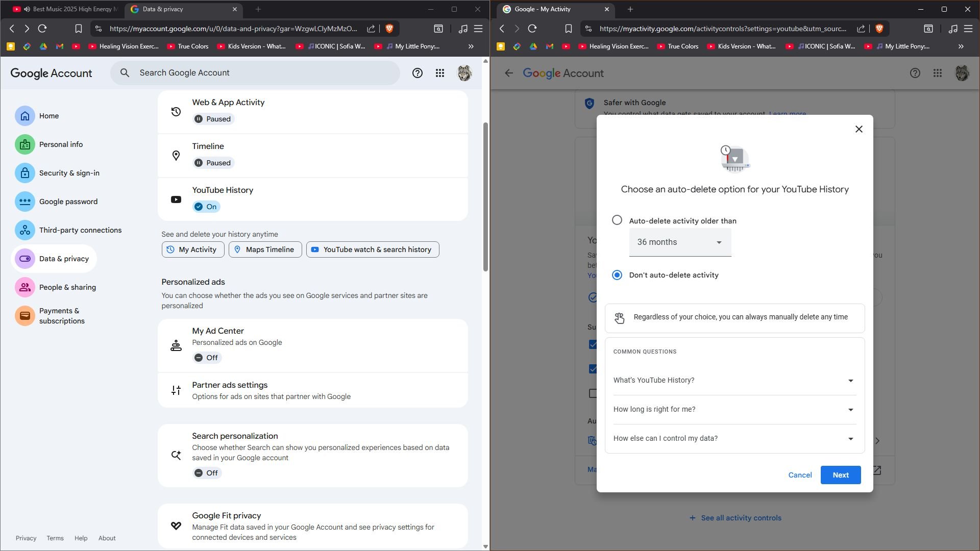The height and width of the screenshot is (551, 980).
Task: Expand What's YouTube History question
Action: 734,381
